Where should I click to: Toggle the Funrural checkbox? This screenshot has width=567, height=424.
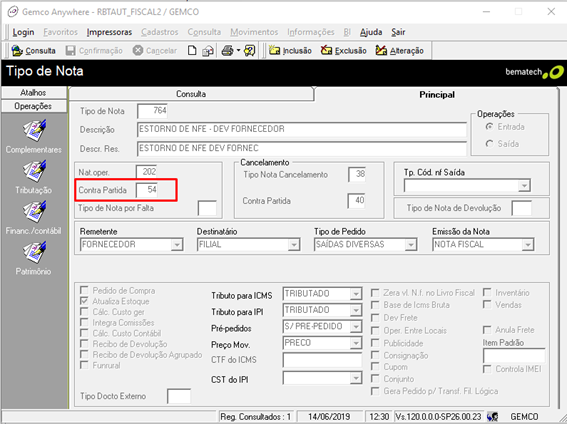[x=84, y=365]
